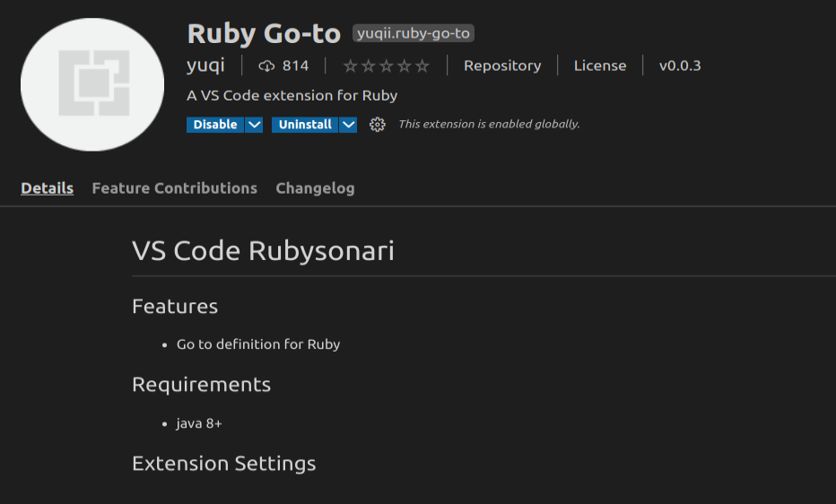836x504 pixels.
Task: Click the Extension Settings heading
Action: click(x=224, y=464)
